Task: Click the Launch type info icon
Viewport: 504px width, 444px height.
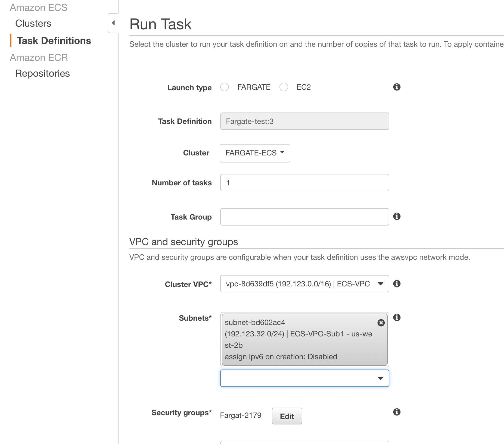Action: click(397, 87)
